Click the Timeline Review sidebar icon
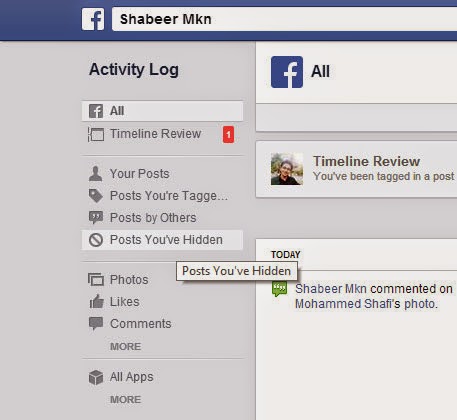Image resolution: width=457 pixels, height=420 pixels. [x=96, y=134]
